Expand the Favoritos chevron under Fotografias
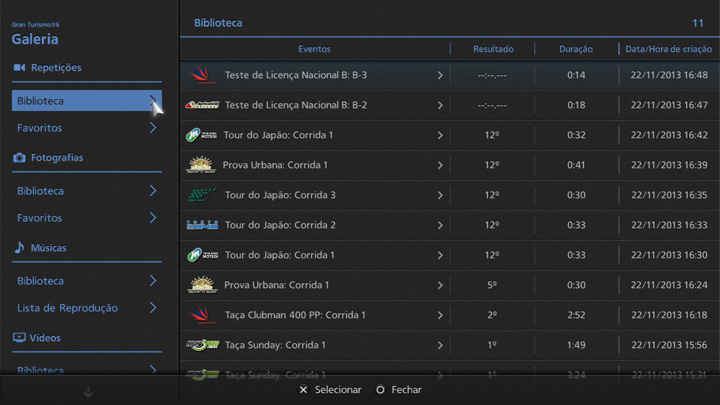720x405 pixels. pos(152,218)
